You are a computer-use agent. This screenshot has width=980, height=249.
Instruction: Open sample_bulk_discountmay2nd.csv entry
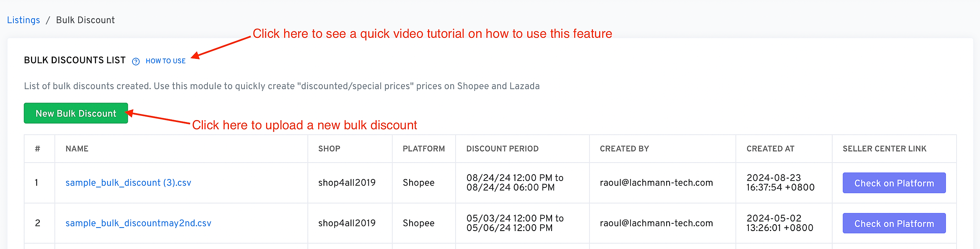click(138, 223)
